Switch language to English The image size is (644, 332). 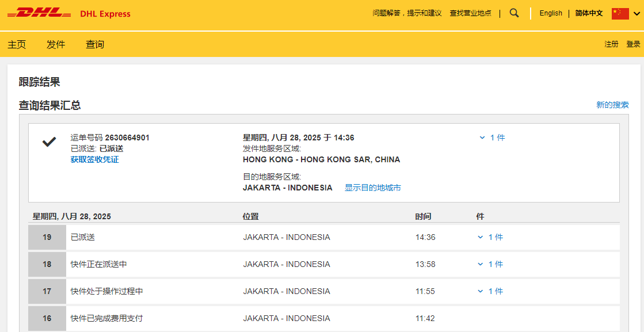click(551, 13)
